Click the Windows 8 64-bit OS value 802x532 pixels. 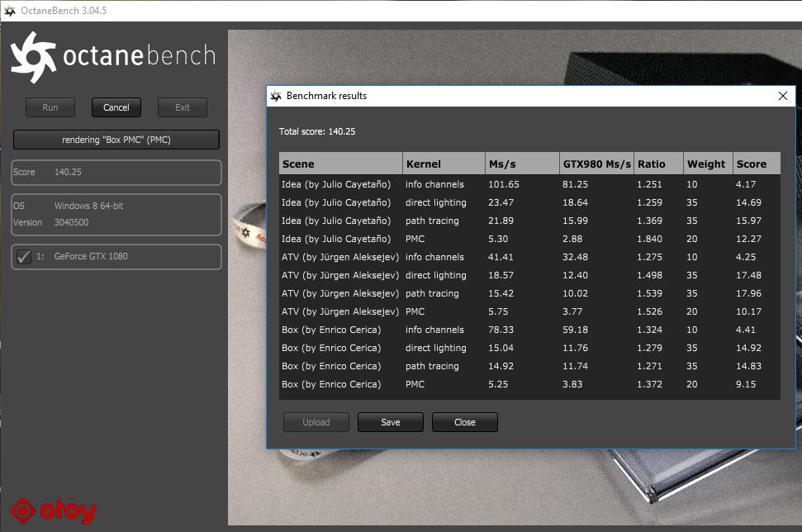[88, 206]
